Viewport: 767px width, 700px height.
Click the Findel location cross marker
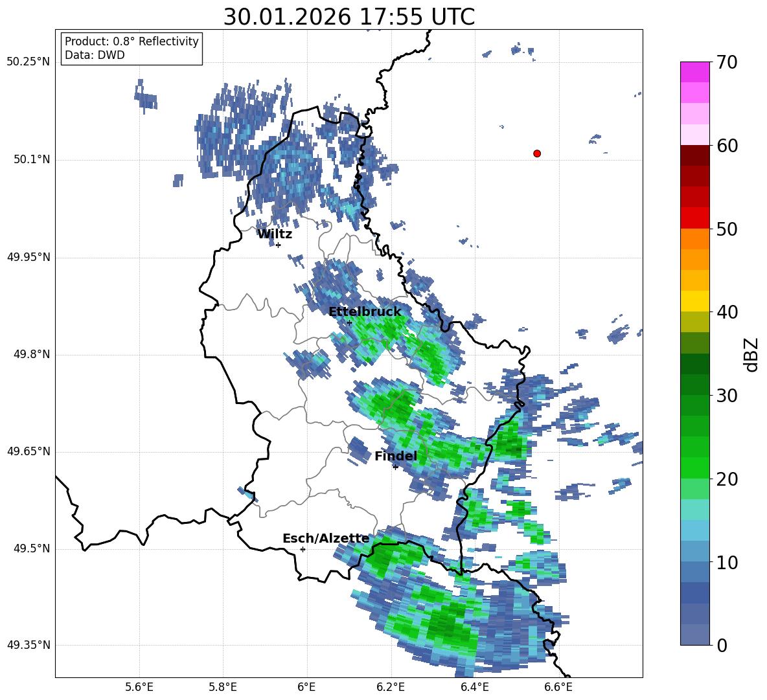coord(395,468)
